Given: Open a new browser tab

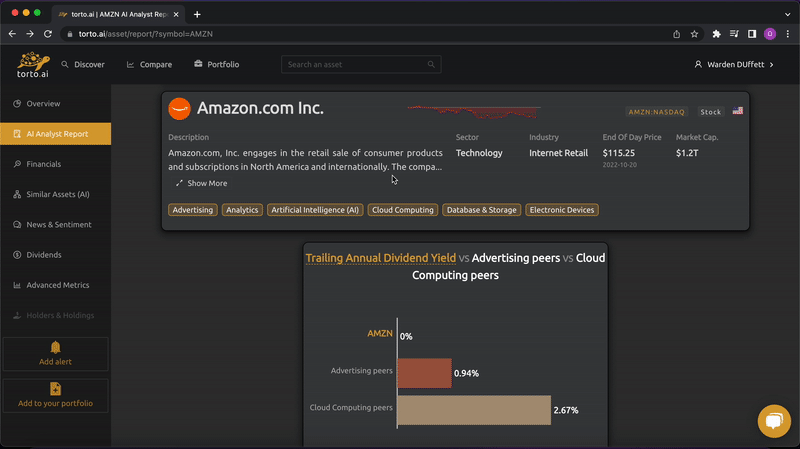Looking at the screenshot, I should (197, 14).
